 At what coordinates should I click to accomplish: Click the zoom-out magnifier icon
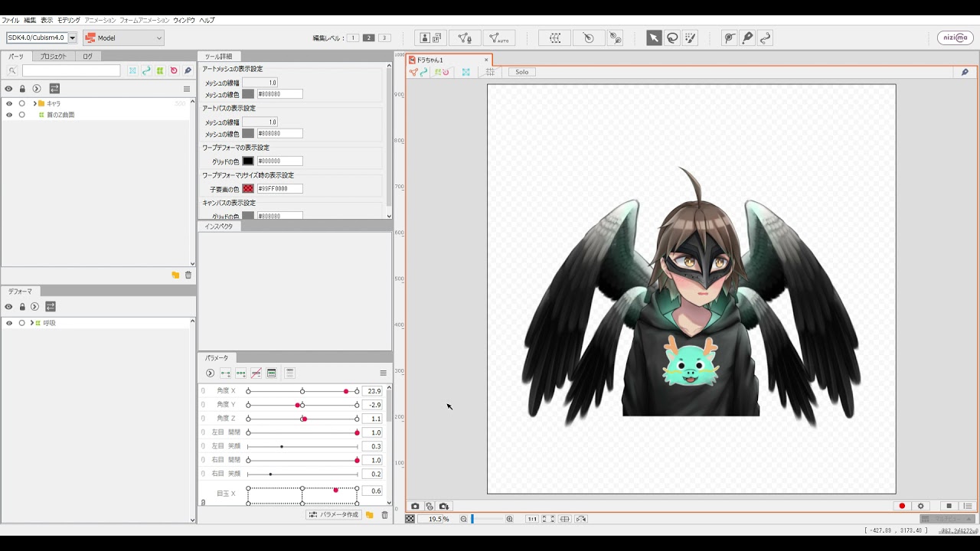[463, 519]
